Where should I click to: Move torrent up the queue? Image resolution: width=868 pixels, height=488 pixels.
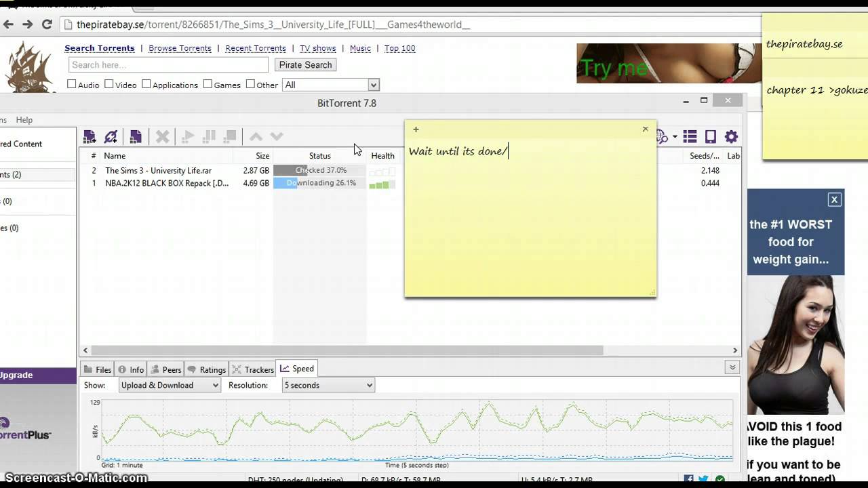[256, 137]
